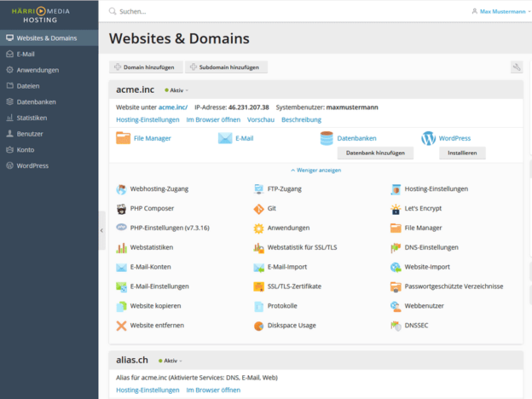Screen dimensions: 532x399
Task: Click the Domain hinzufügen button
Action: tap(145, 66)
